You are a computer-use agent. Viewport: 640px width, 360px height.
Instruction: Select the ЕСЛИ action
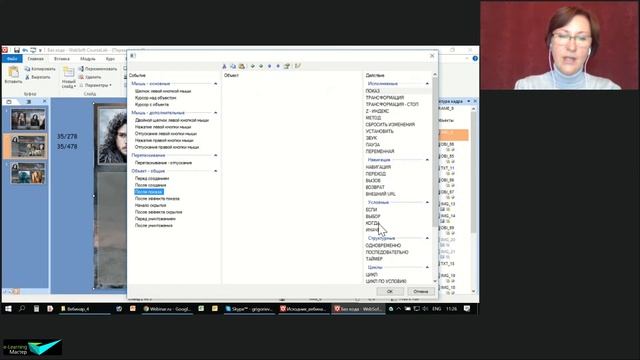click(x=371, y=210)
